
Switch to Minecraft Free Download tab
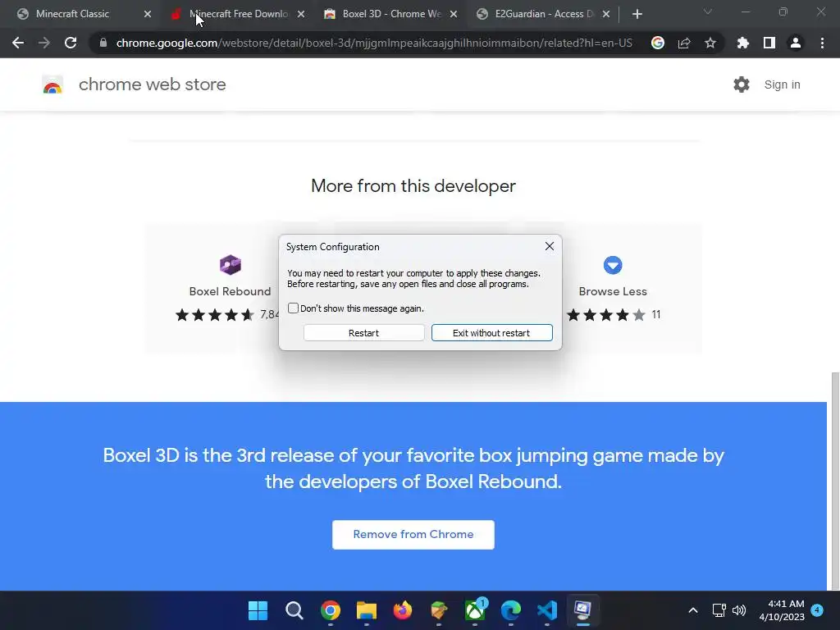point(238,14)
